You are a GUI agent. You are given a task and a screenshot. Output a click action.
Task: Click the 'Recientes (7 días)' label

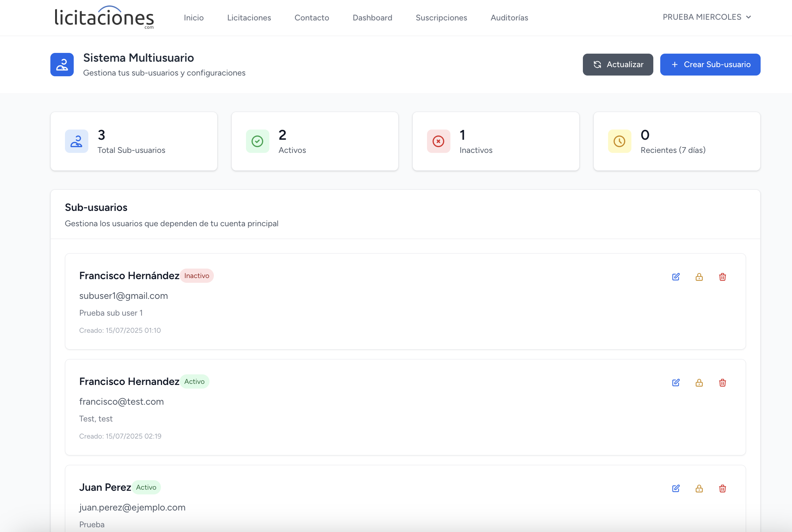point(673,150)
